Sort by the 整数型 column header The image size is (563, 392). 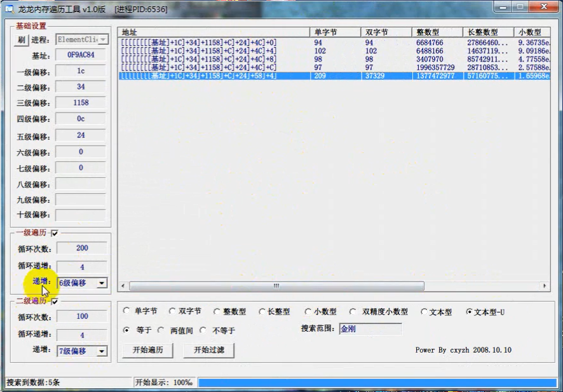(x=437, y=32)
